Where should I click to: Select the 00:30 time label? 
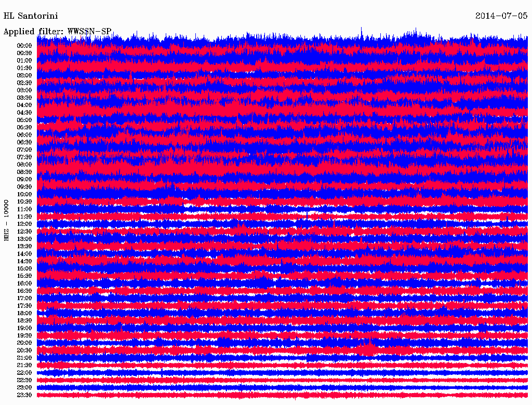coord(24,53)
